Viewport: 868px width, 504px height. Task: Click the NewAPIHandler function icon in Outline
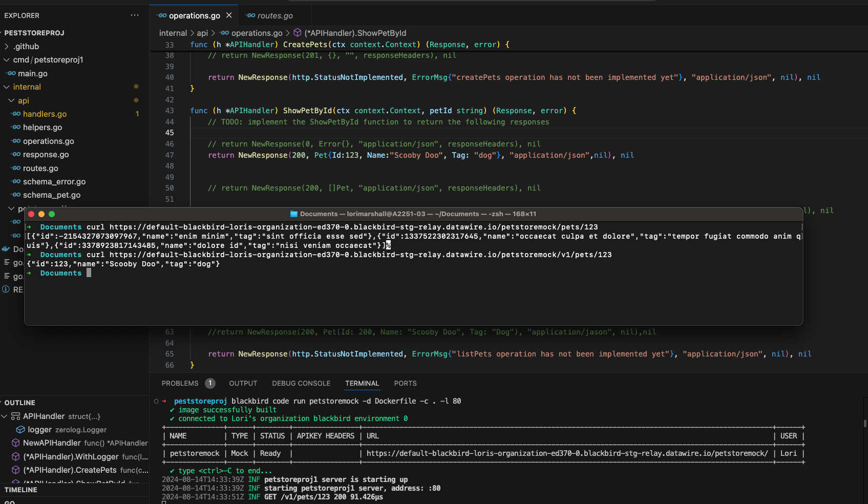[16, 443]
